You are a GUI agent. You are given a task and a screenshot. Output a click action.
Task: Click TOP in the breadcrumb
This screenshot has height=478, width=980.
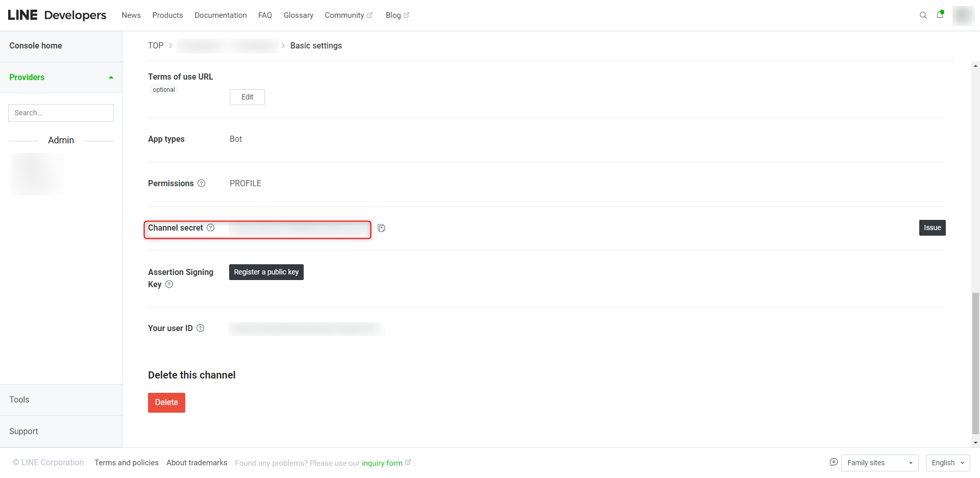156,45
